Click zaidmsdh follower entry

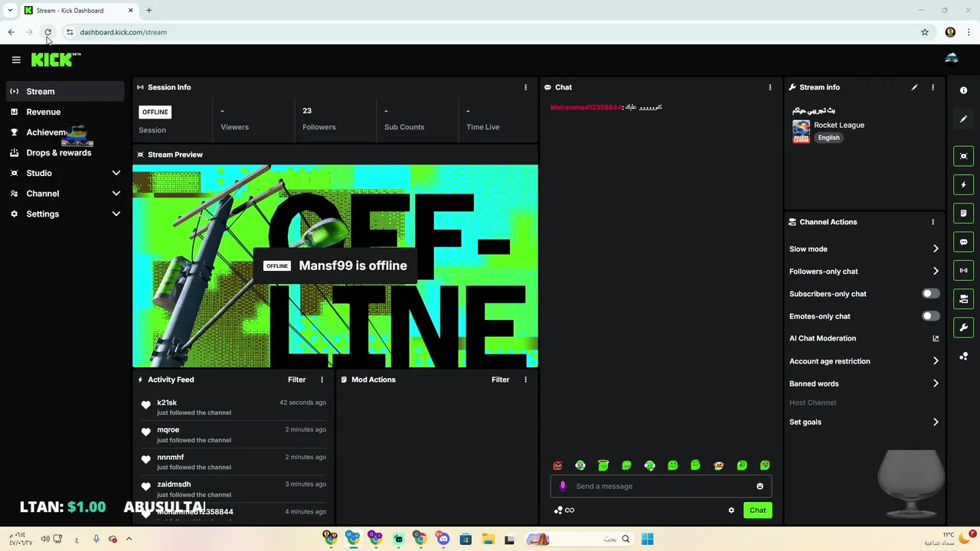[234, 489]
